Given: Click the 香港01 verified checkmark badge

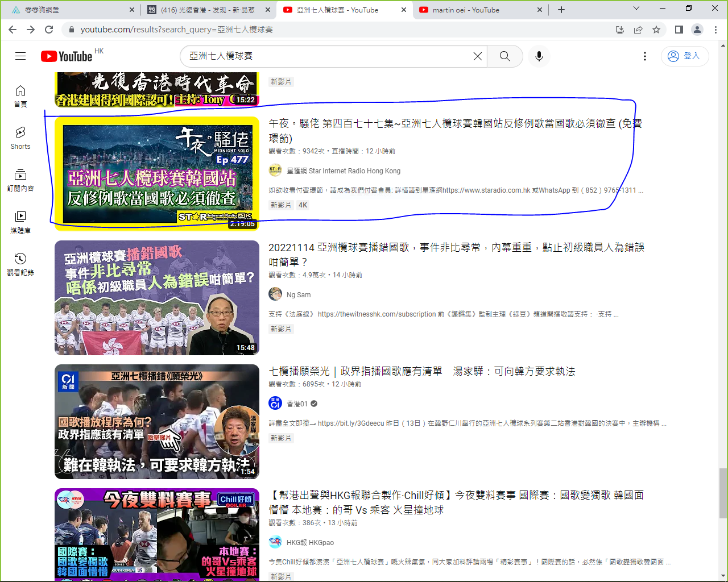Looking at the screenshot, I should (x=314, y=404).
